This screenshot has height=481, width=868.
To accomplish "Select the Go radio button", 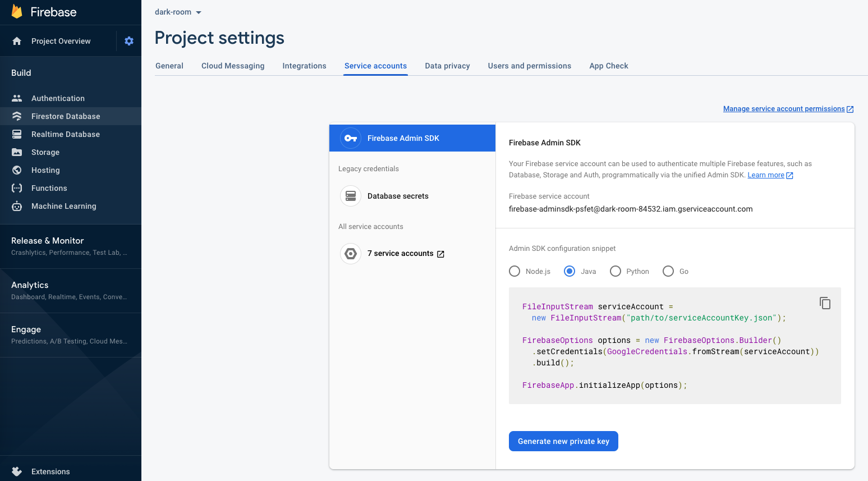I will [x=668, y=271].
